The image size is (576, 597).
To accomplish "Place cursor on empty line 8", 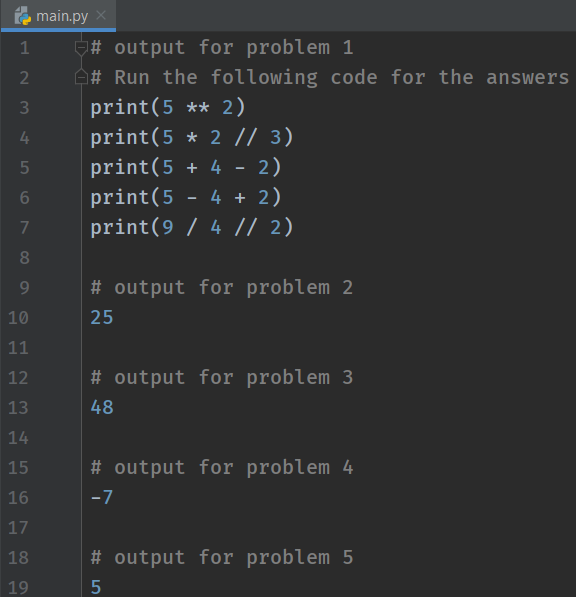I will point(327,258).
